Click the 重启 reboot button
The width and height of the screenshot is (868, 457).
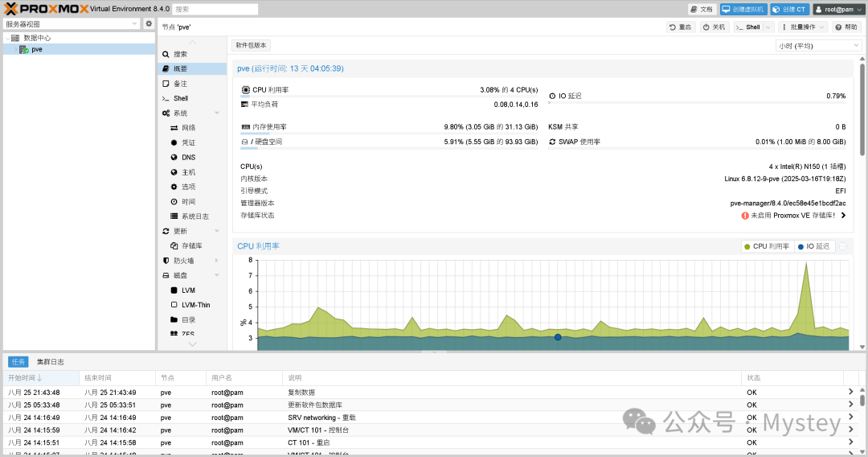tap(680, 27)
